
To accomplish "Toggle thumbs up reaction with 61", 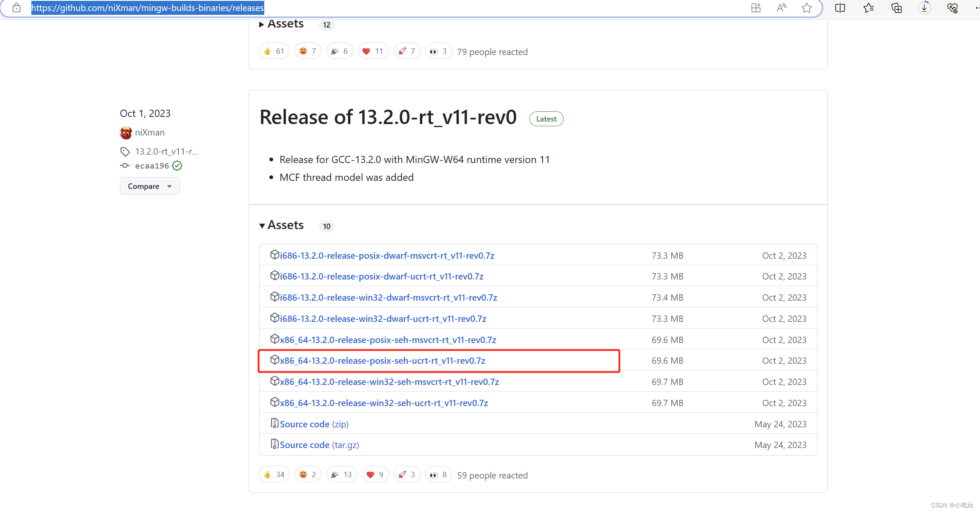I will pos(274,51).
